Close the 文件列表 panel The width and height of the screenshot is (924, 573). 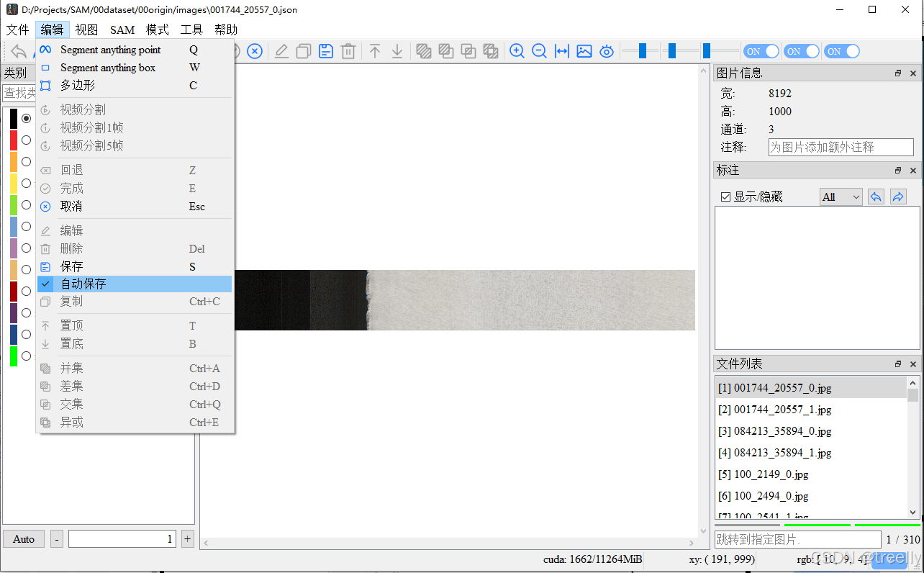(x=913, y=364)
